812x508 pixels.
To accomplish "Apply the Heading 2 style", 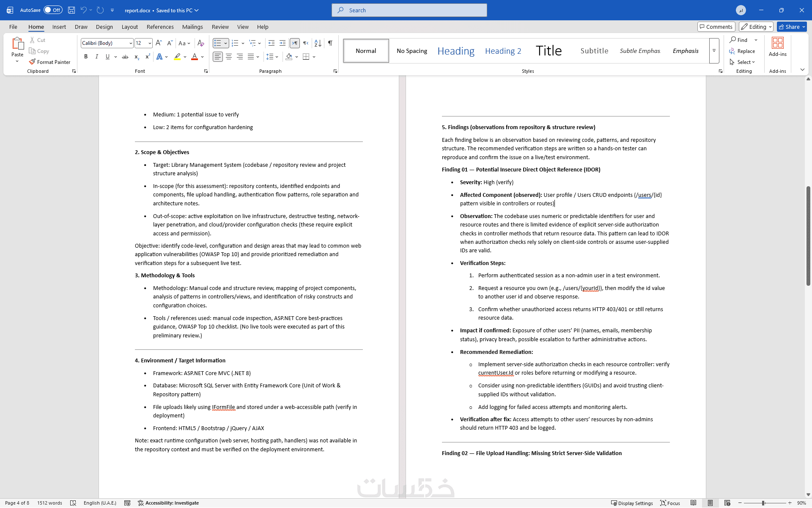I will (503, 51).
